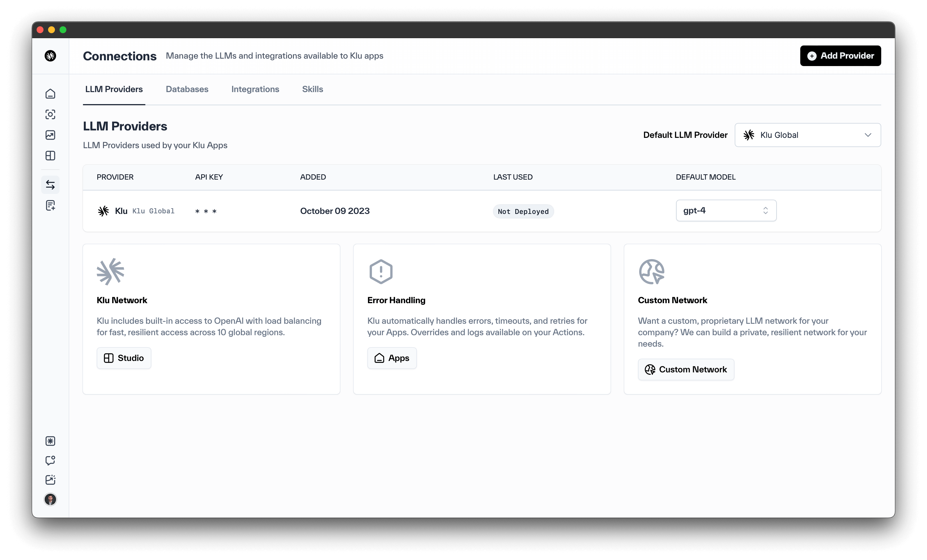The height and width of the screenshot is (560, 927).
Task: Click the Klu logo at top left
Action: [x=50, y=56]
